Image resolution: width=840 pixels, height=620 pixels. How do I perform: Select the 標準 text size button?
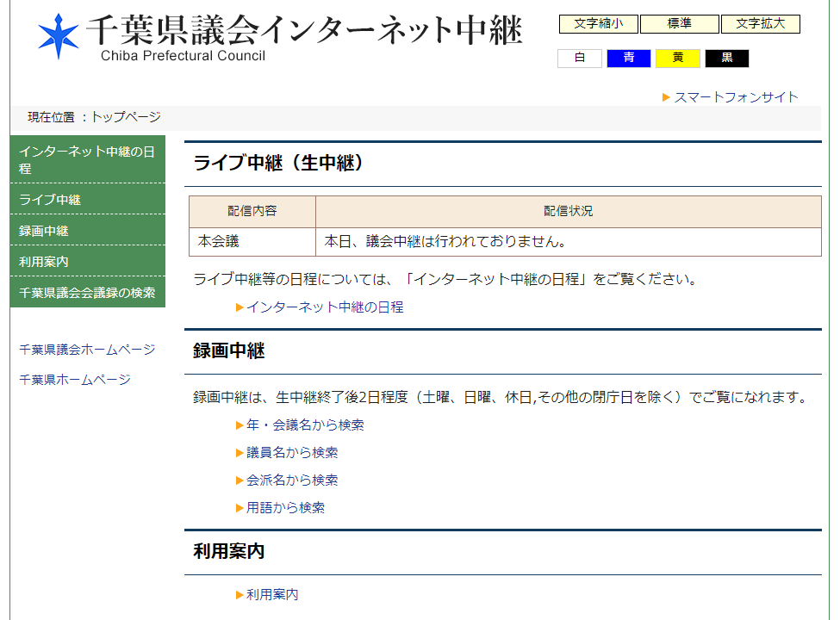point(679,24)
